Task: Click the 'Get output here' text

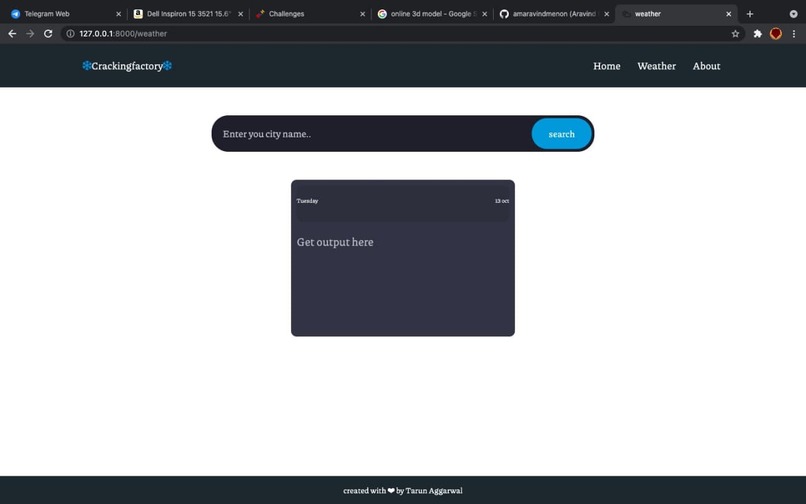Action: [x=335, y=242]
